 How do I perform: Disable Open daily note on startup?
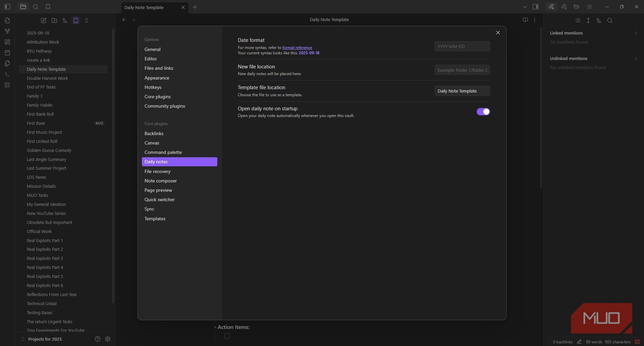pyautogui.click(x=483, y=112)
